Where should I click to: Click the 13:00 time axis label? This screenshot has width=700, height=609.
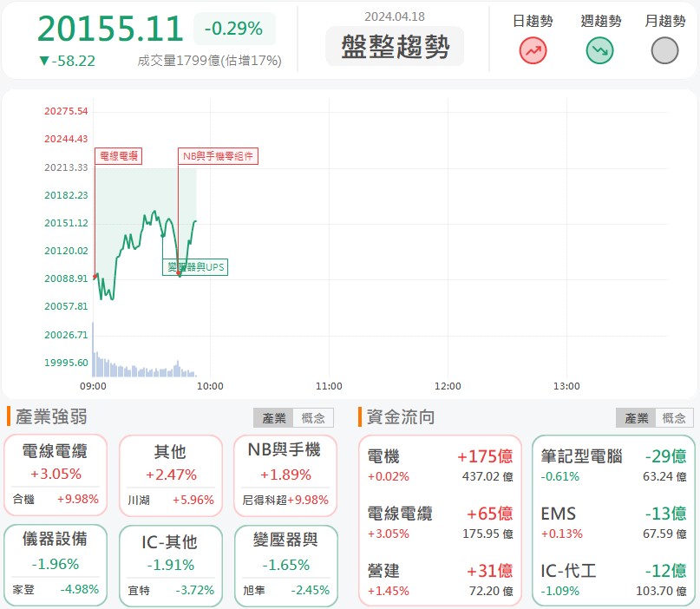point(566,386)
